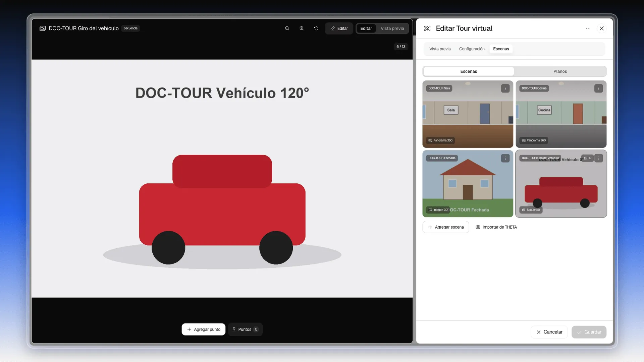Click Agregar punto below the viewer
Image resolution: width=644 pixels, height=362 pixels.
tap(204, 329)
